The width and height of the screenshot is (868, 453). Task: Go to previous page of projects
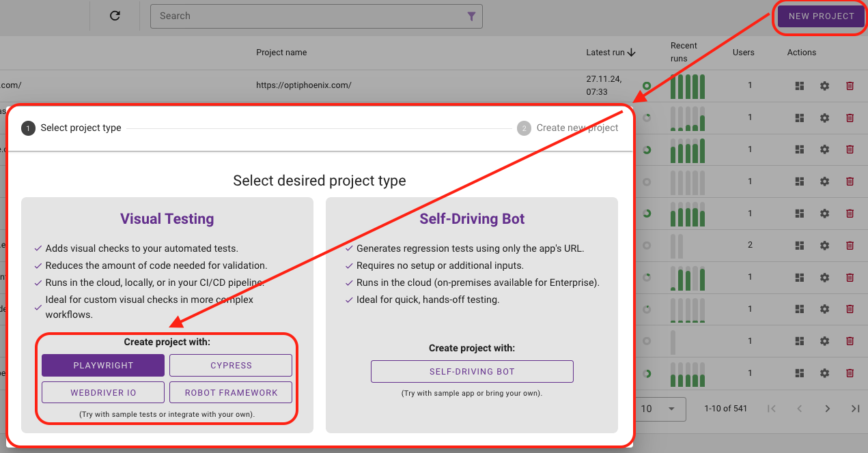pos(800,409)
